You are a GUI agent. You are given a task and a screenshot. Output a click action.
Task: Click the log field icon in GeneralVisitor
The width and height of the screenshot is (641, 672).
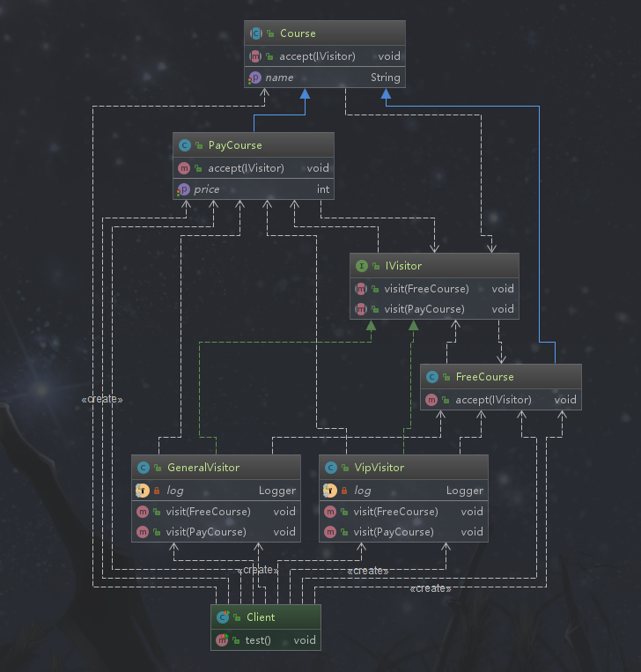pos(143,491)
